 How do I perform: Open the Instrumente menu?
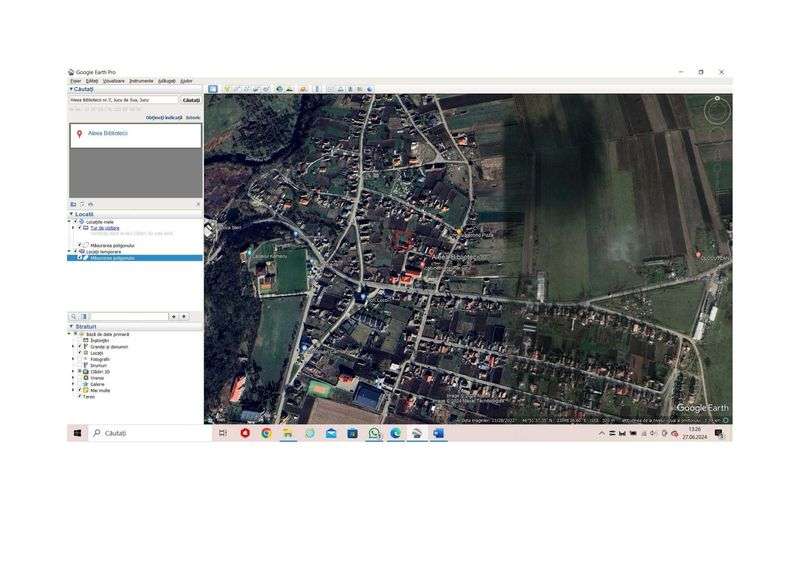[x=141, y=81]
